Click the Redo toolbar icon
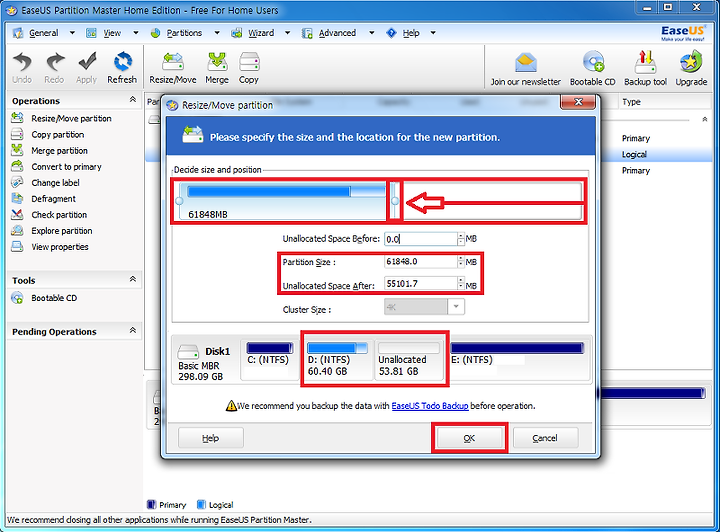Image resolution: width=720 pixels, height=532 pixels. (x=54, y=67)
